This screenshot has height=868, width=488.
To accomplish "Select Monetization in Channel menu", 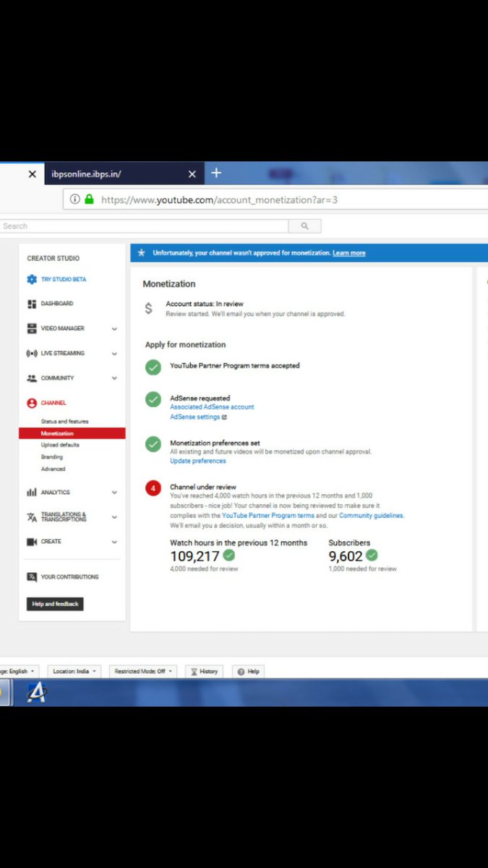I will (72, 433).
